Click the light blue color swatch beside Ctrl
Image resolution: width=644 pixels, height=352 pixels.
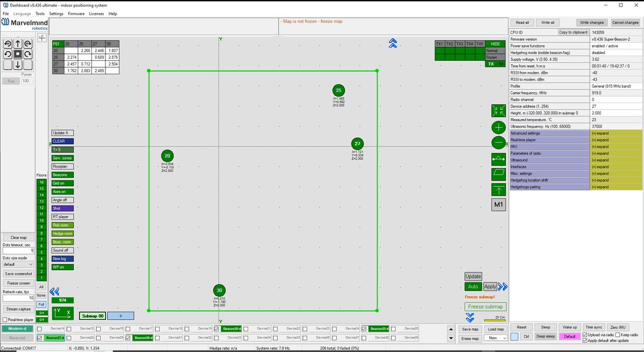(x=514, y=336)
